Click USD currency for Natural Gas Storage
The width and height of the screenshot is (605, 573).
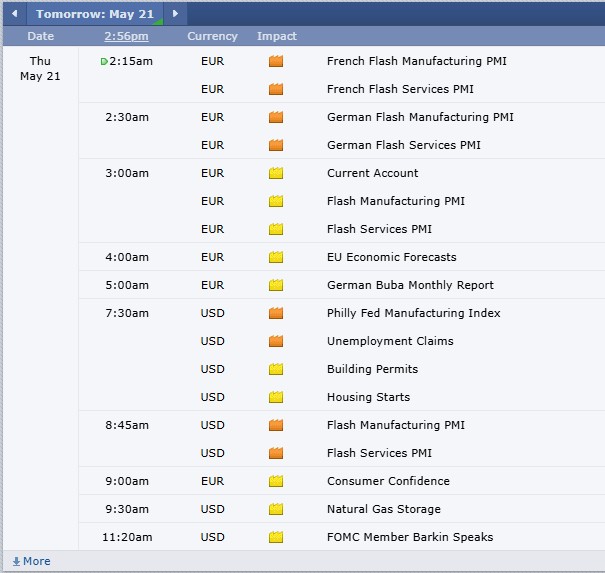coord(212,509)
